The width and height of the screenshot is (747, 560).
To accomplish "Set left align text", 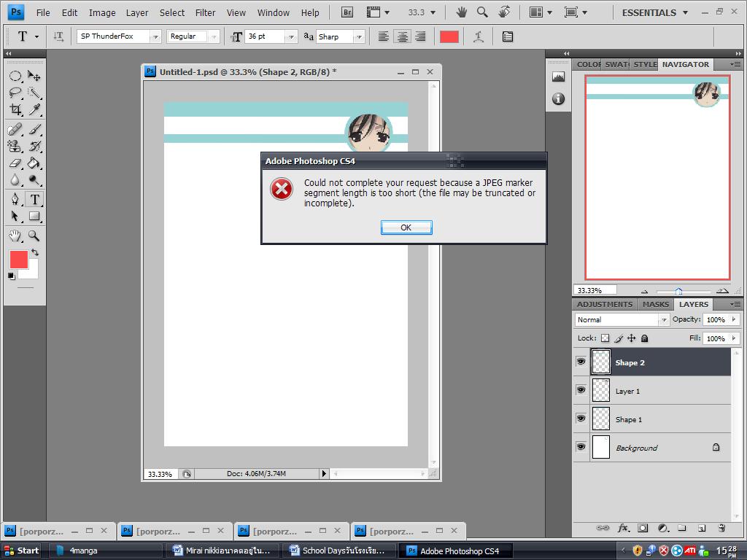I will point(384,36).
